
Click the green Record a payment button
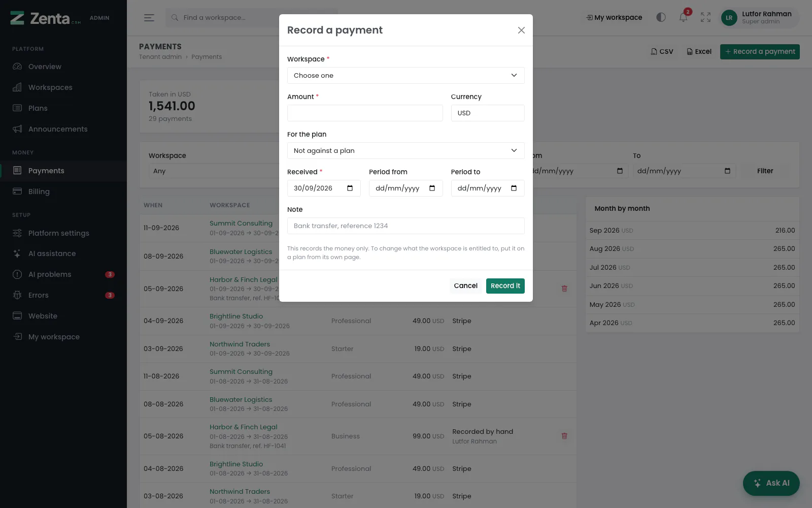tap(760, 52)
